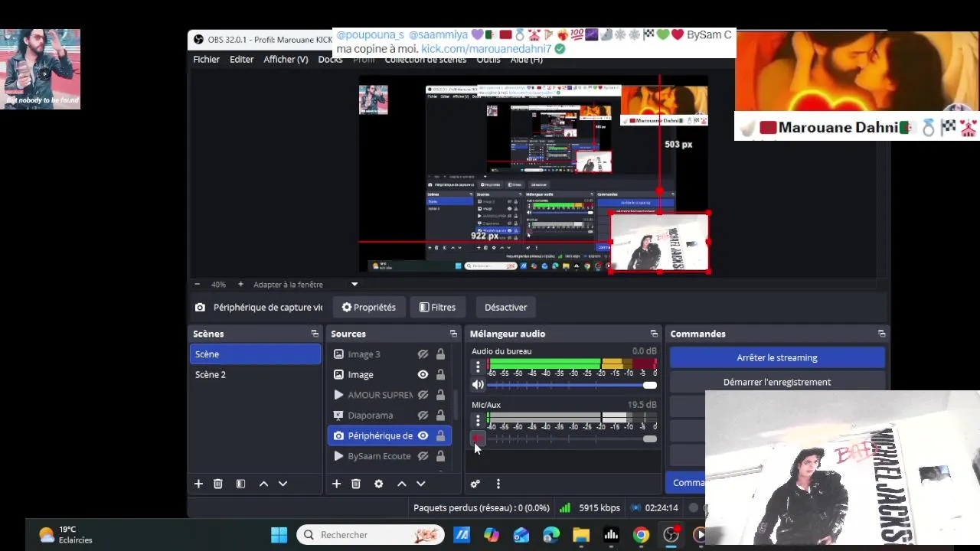Open Mic/Aux options dots
The width and height of the screenshot is (980, 551).
[478, 420]
